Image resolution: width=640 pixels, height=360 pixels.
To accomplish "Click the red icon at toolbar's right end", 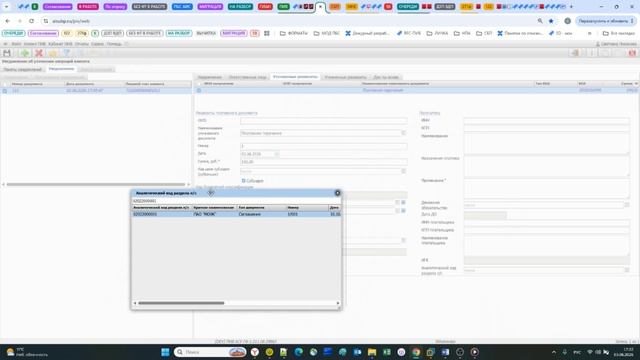I will 632,53.
